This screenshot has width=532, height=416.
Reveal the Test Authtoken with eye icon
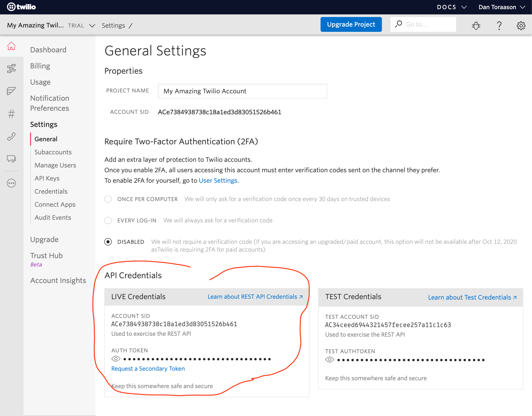pos(330,360)
